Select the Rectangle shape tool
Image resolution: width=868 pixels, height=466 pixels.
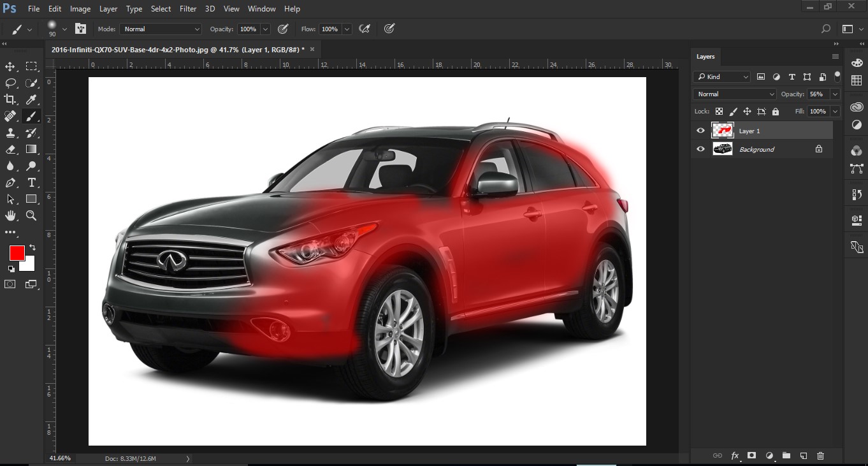point(31,199)
